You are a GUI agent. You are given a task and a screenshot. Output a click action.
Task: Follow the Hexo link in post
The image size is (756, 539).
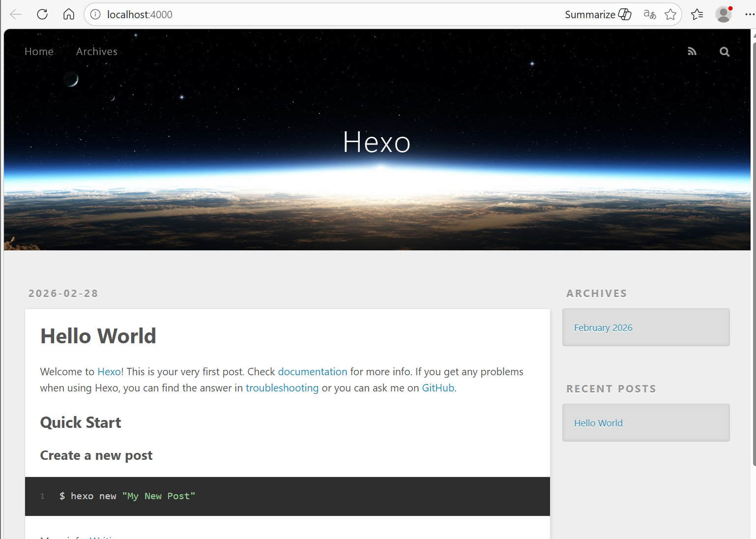pyautogui.click(x=109, y=372)
